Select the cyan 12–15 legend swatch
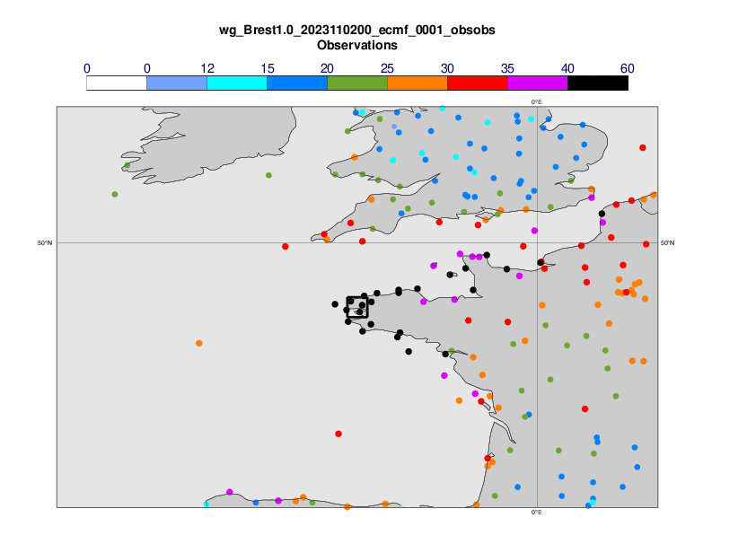The width and height of the screenshot is (756, 535). click(x=237, y=83)
